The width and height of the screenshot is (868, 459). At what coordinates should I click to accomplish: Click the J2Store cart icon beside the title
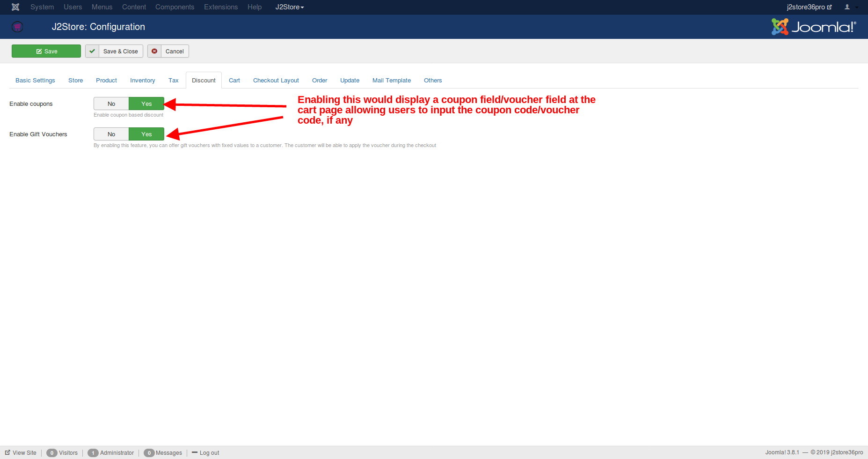pos(17,27)
